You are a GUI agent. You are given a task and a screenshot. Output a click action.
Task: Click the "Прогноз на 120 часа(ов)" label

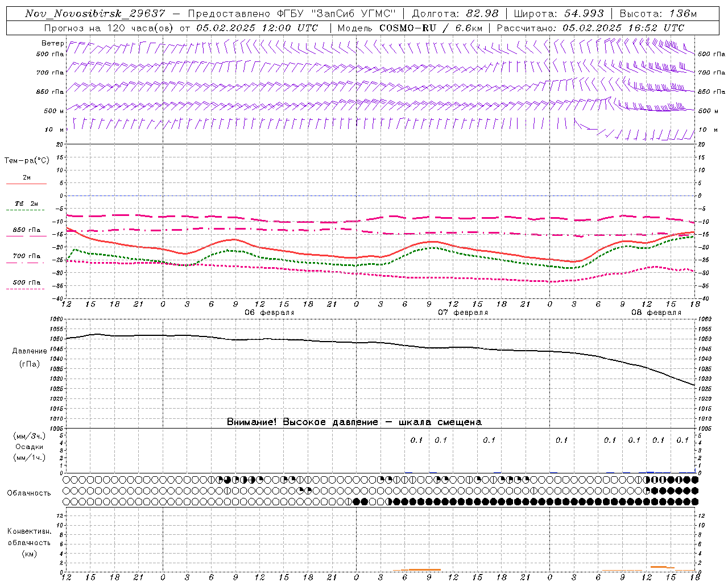pyautogui.click(x=109, y=27)
